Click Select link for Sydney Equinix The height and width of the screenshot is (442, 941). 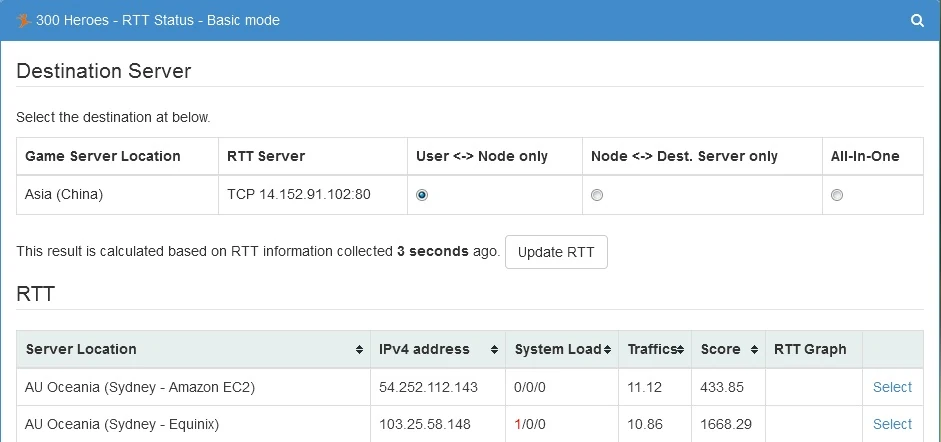point(892,424)
